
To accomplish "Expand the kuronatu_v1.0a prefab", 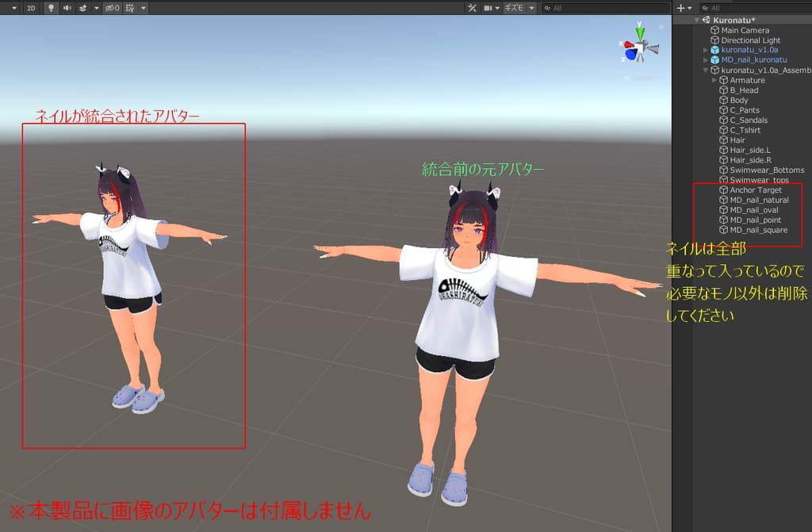I will tap(705, 50).
